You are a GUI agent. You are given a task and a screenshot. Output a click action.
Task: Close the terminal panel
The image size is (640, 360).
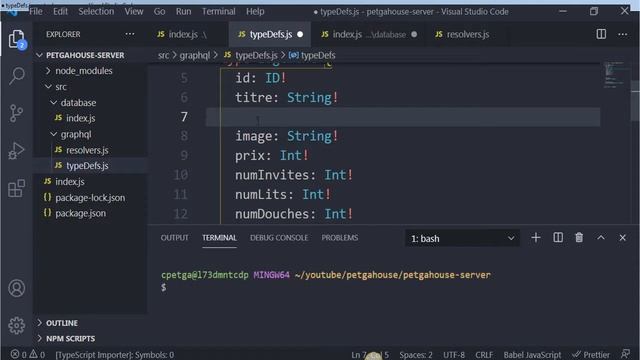622,238
